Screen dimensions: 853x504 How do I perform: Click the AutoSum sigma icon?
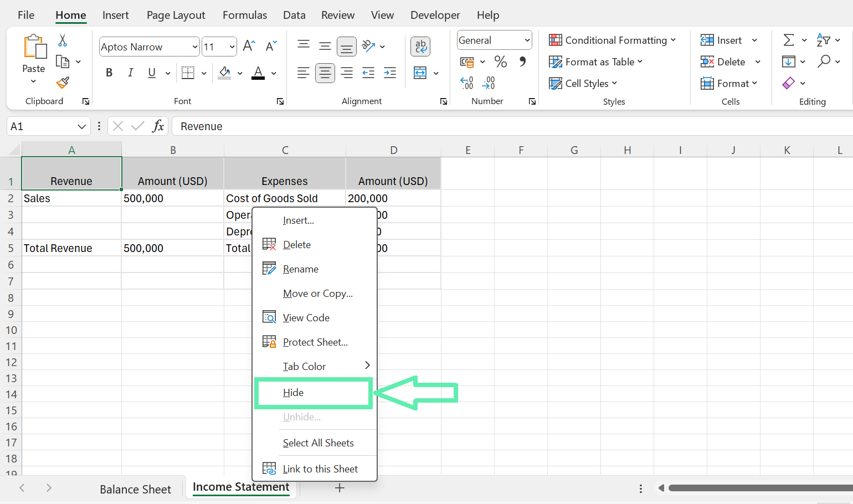[x=789, y=40]
